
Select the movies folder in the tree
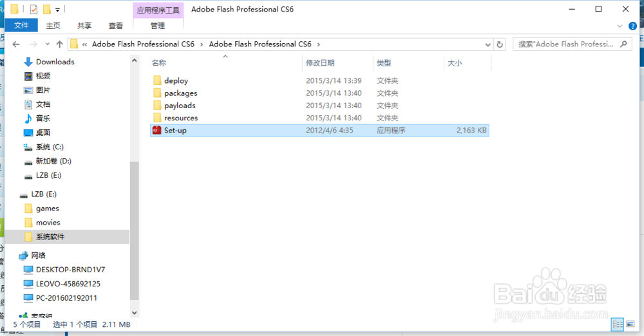[48, 222]
